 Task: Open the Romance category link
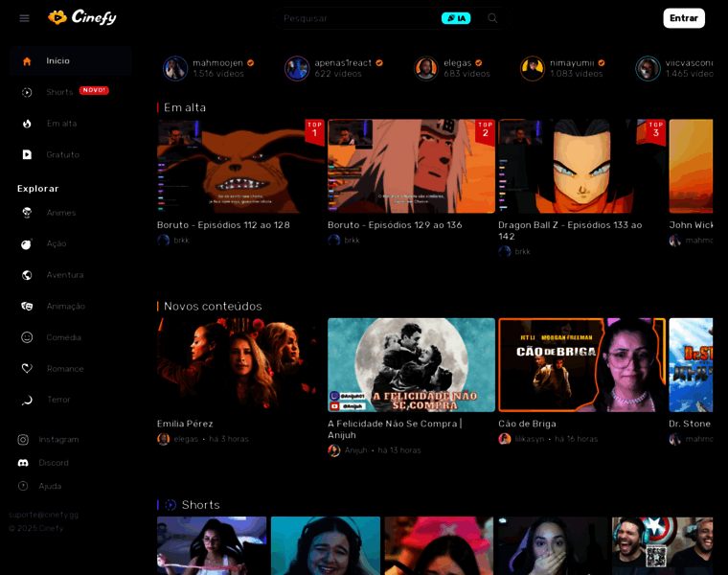[x=65, y=369]
